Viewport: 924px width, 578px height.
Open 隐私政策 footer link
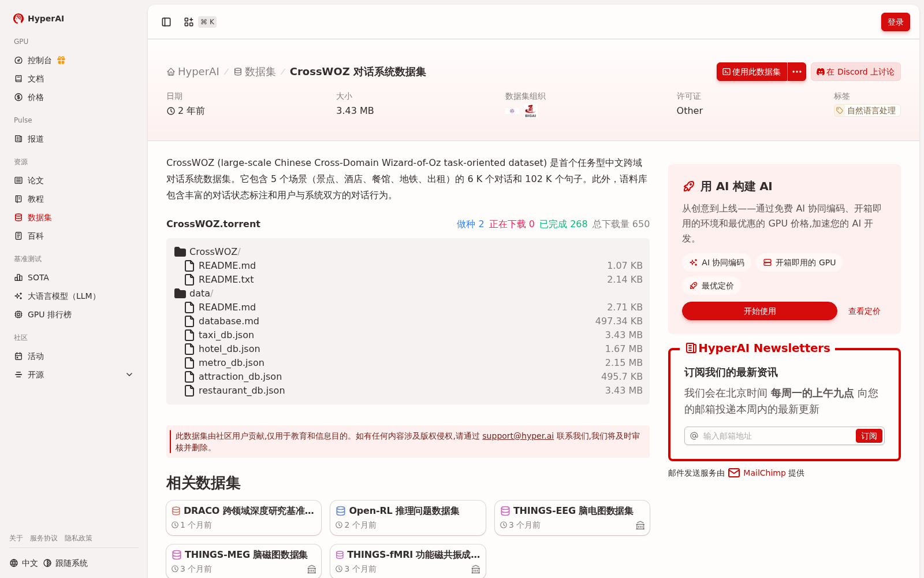coord(79,538)
